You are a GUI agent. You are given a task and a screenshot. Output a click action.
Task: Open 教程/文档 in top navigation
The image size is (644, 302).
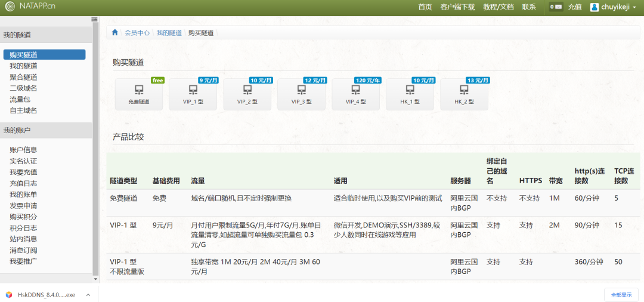[x=498, y=7]
